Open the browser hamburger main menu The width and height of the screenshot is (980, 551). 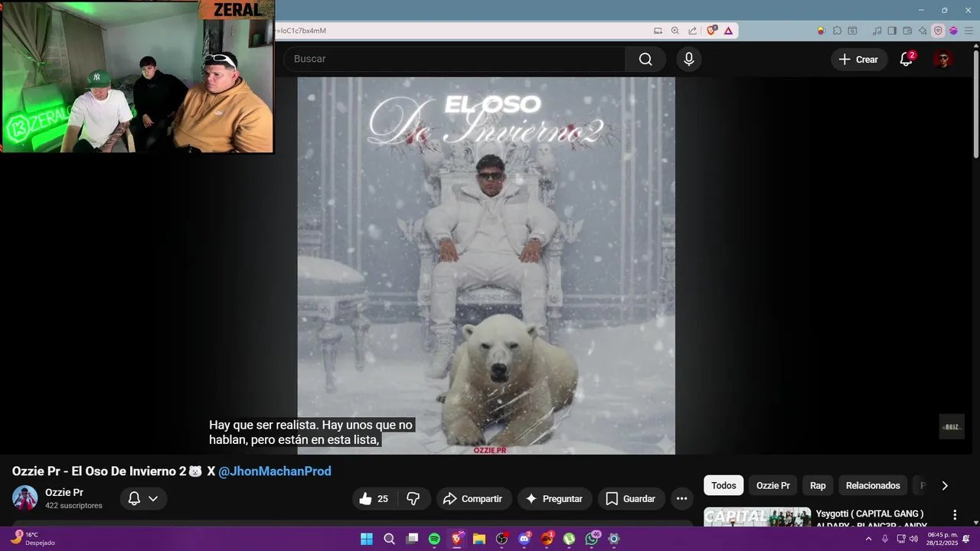(969, 31)
